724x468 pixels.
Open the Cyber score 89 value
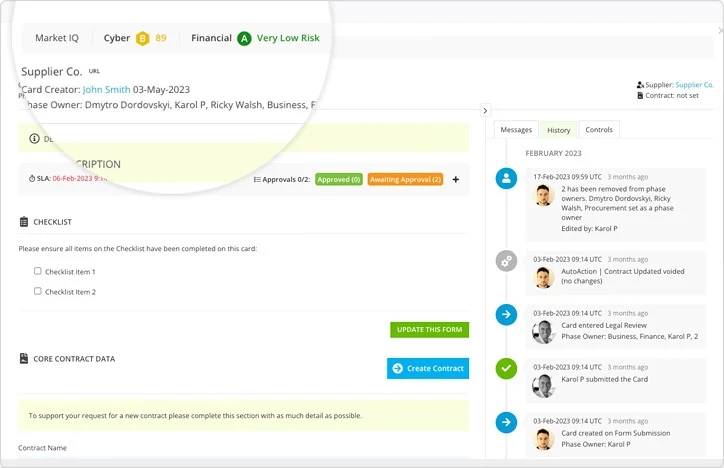(x=161, y=38)
